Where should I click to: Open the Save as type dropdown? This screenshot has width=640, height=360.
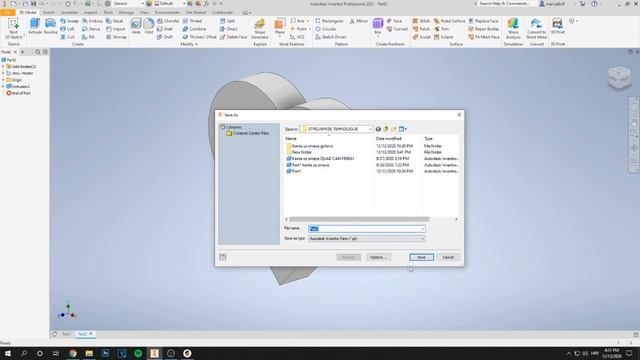(367, 238)
